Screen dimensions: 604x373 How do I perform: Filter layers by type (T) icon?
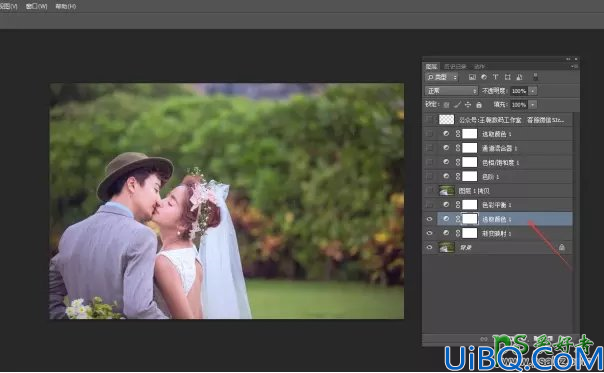495,77
